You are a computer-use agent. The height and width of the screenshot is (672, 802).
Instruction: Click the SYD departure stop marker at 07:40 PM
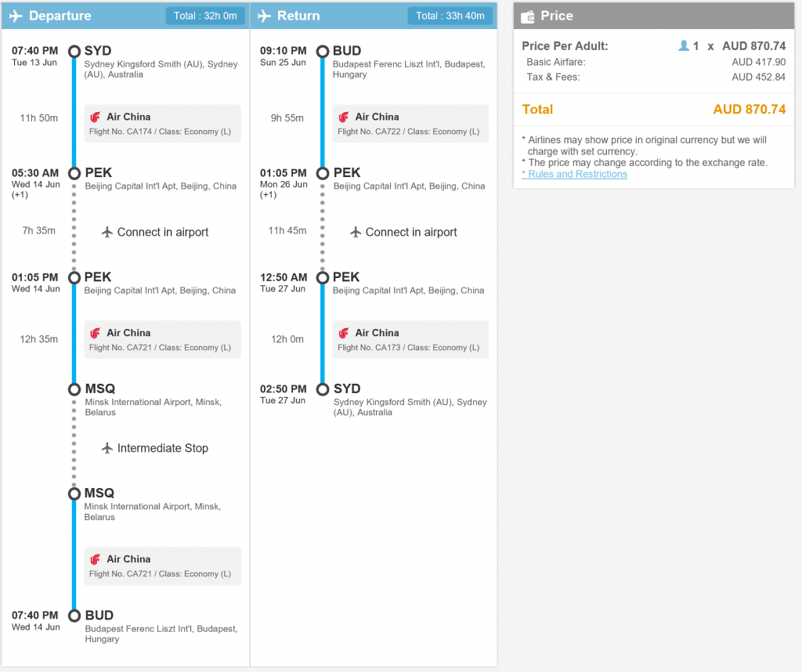pos(74,51)
